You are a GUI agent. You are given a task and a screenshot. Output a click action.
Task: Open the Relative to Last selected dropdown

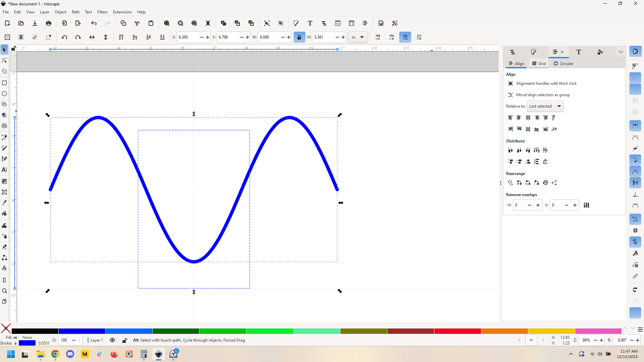545,106
